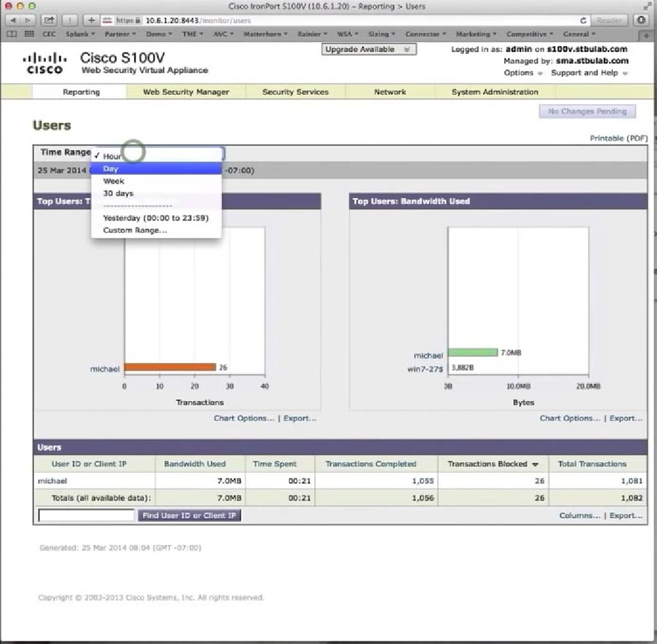Select Week in time range list
Screen dimensions: 657x644
click(x=157, y=181)
